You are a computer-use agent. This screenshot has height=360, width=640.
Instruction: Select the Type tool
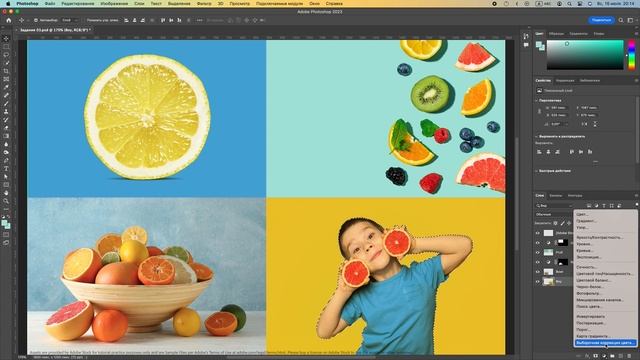6,169
